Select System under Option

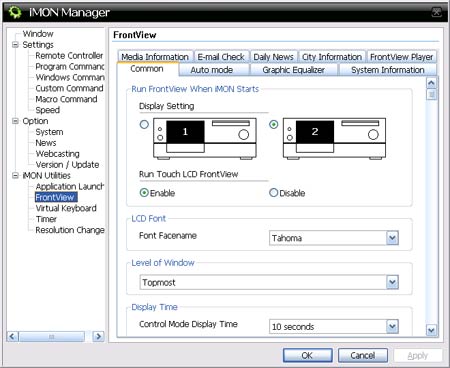click(49, 132)
